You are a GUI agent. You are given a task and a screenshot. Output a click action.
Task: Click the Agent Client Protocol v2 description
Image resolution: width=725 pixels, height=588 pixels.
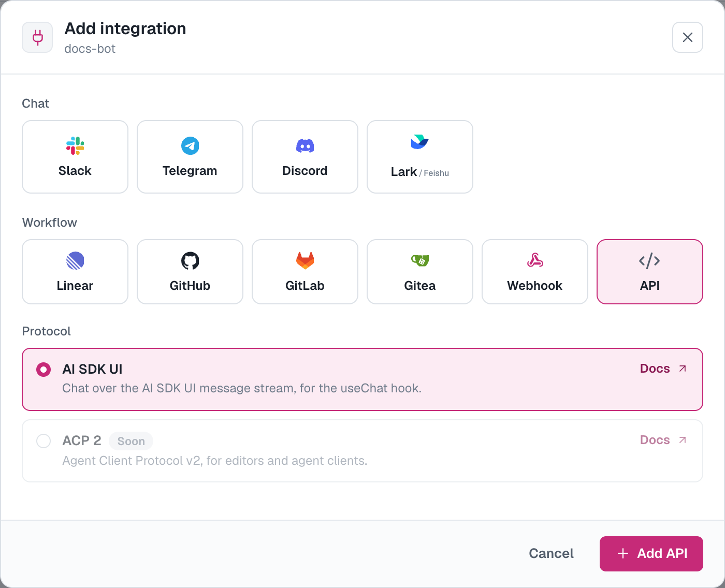(215, 461)
